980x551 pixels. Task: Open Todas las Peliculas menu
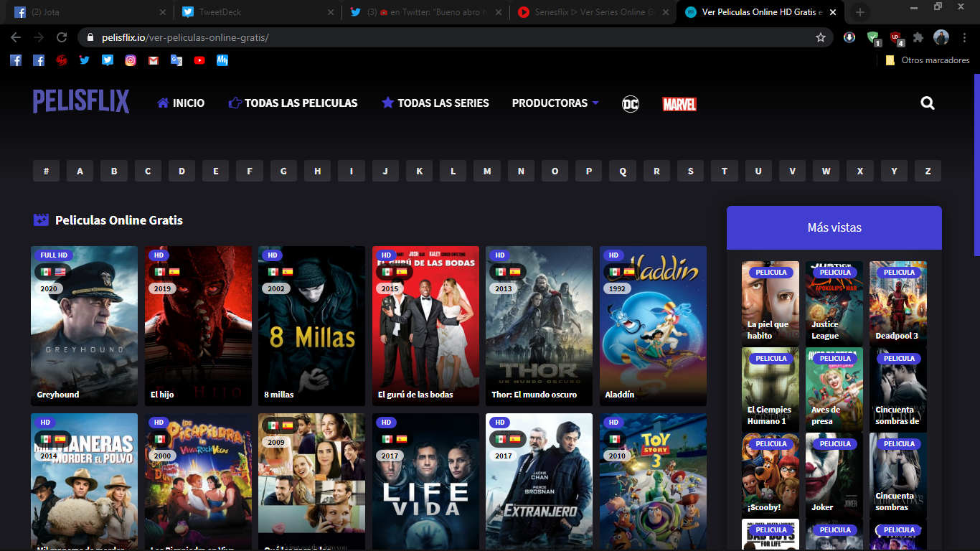(293, 103)
